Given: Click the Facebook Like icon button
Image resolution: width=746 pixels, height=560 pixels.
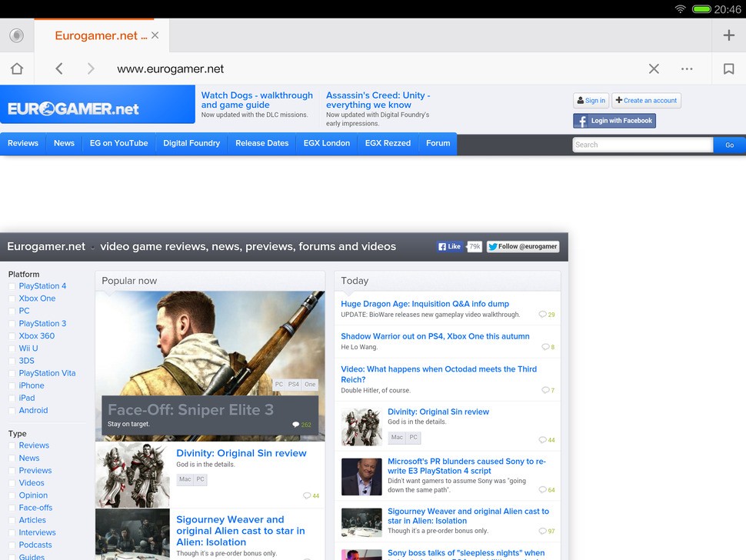Looking at the screenshot, I should coord(450,247).
